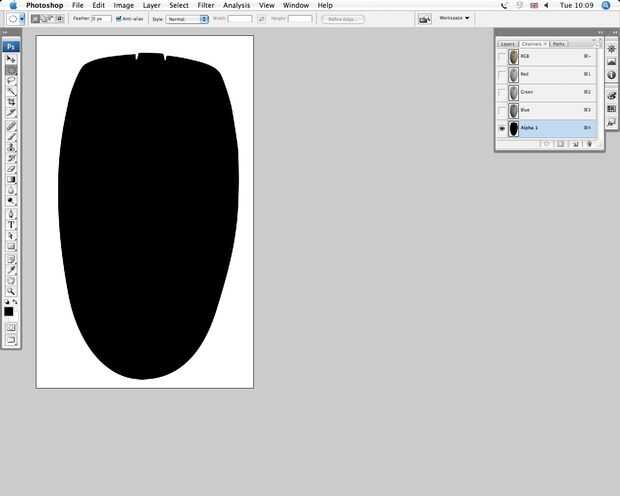620x496 pixels.
Task: Expand the toolbox double-arrow header
Action: coord(5,32)
